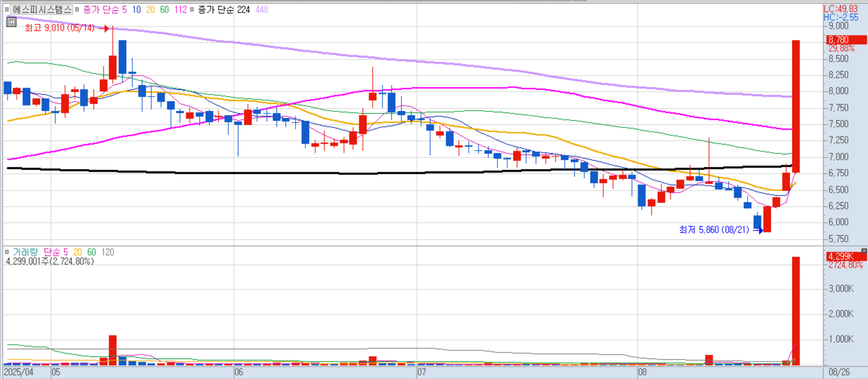Click the 07 month axis label
The height and width of the screenshot is (379, 868).
click(422, 372)
